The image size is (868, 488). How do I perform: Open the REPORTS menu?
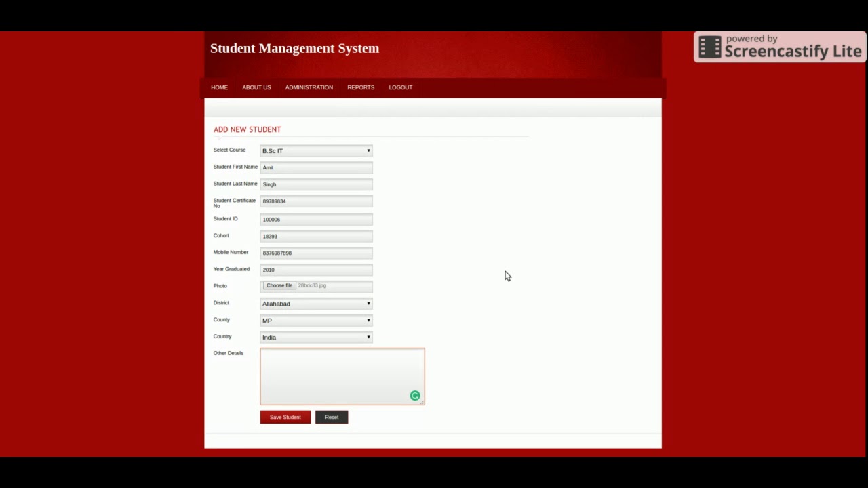(361, 87)
